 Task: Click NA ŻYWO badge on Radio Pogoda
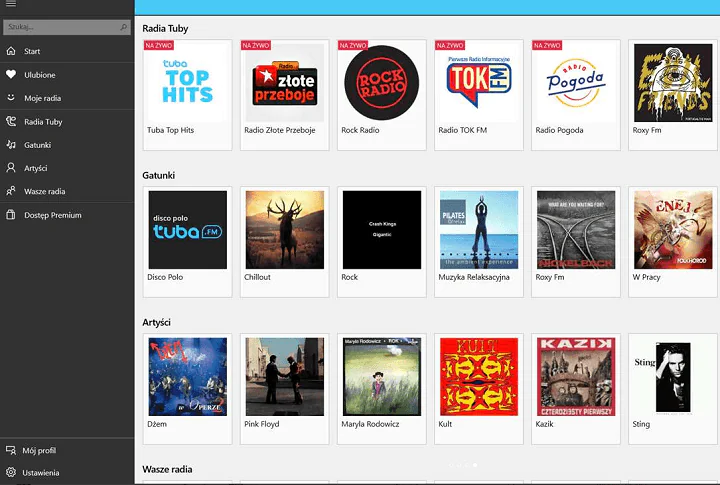click(x=547, y=45)
